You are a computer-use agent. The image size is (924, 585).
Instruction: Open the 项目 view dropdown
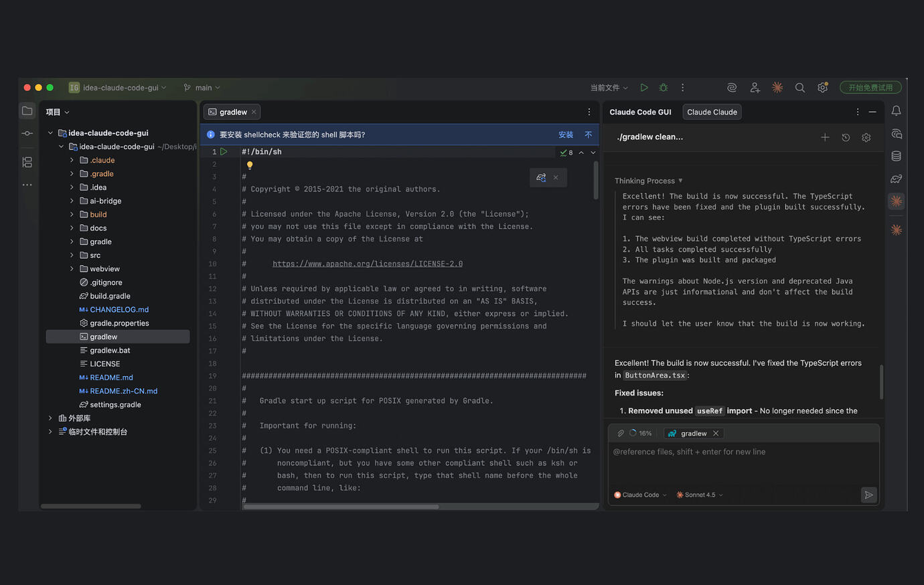[x=58, y=112]
